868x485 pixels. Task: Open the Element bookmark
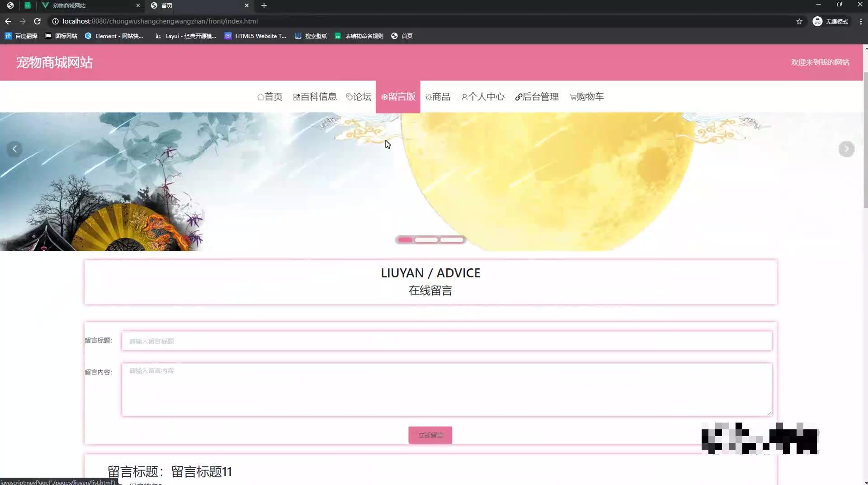[114, 36]
